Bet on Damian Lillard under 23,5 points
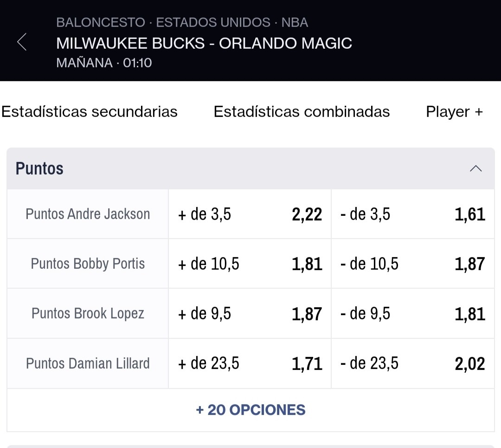501x448 pixels. [x=413, y=364]
